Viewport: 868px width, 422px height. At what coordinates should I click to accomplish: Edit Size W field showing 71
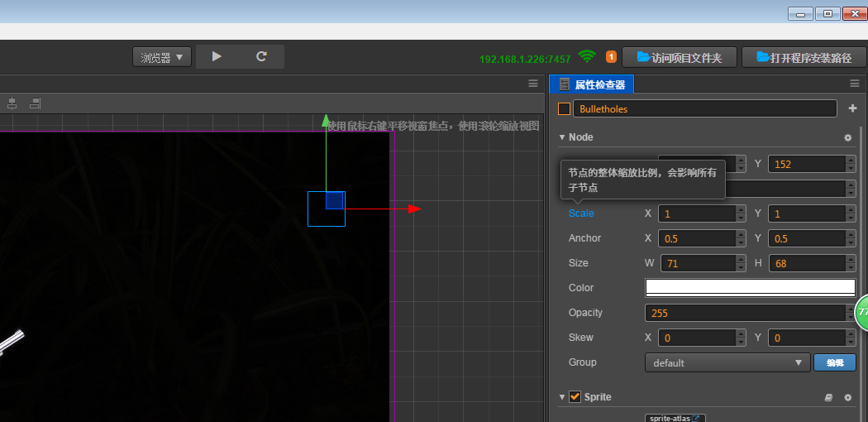click(x=697, y=264)
